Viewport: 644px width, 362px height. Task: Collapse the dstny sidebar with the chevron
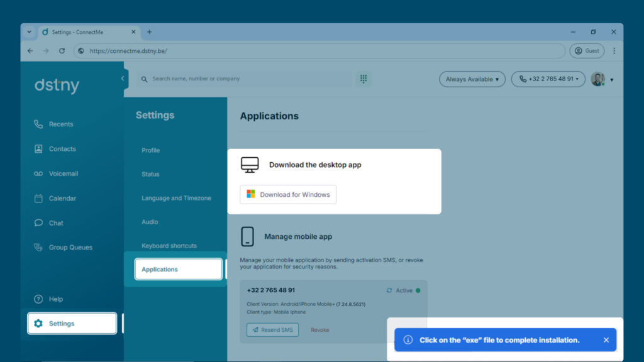click(123, 79)
